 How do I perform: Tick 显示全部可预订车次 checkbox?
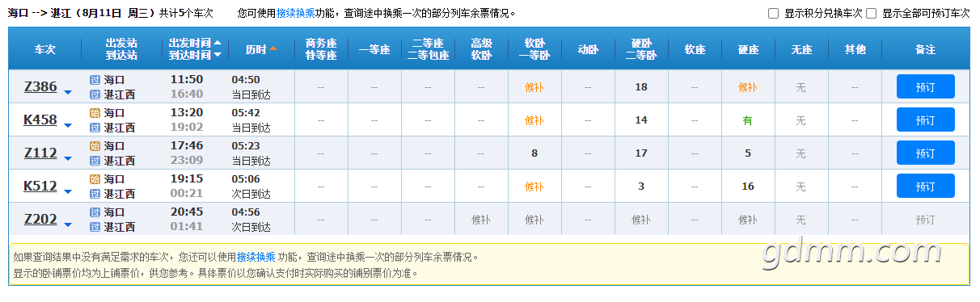tap(871, 13)
